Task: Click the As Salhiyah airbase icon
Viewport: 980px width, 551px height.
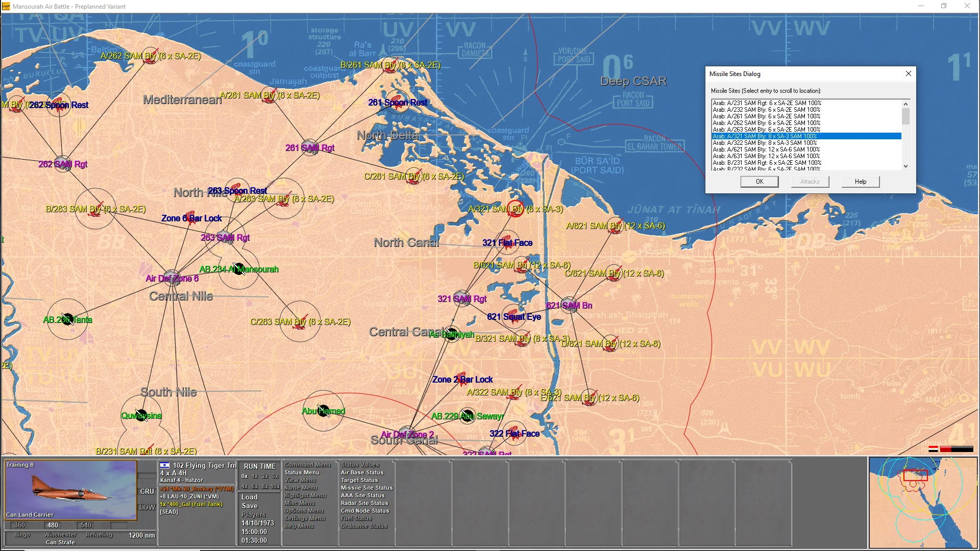Action: point(452,334)
